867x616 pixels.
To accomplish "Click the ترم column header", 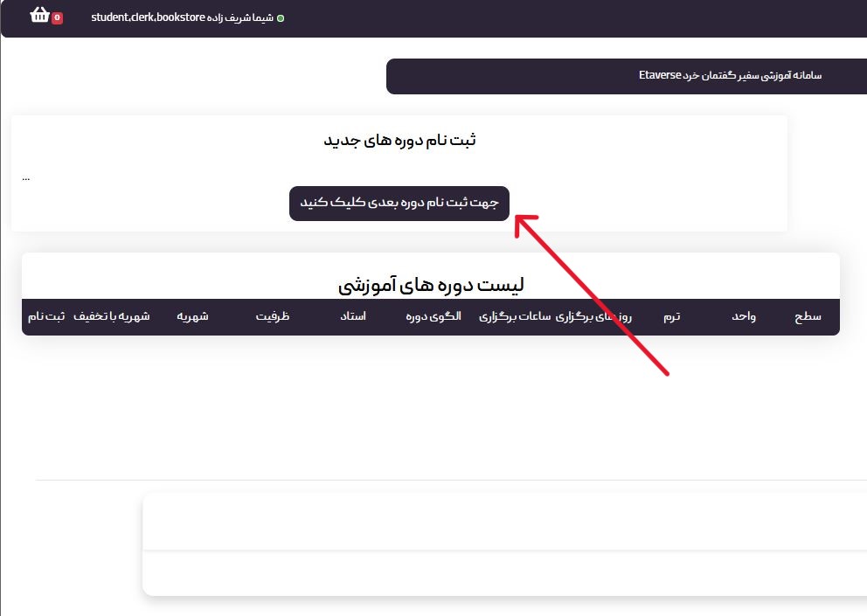I will click(670, 317).
